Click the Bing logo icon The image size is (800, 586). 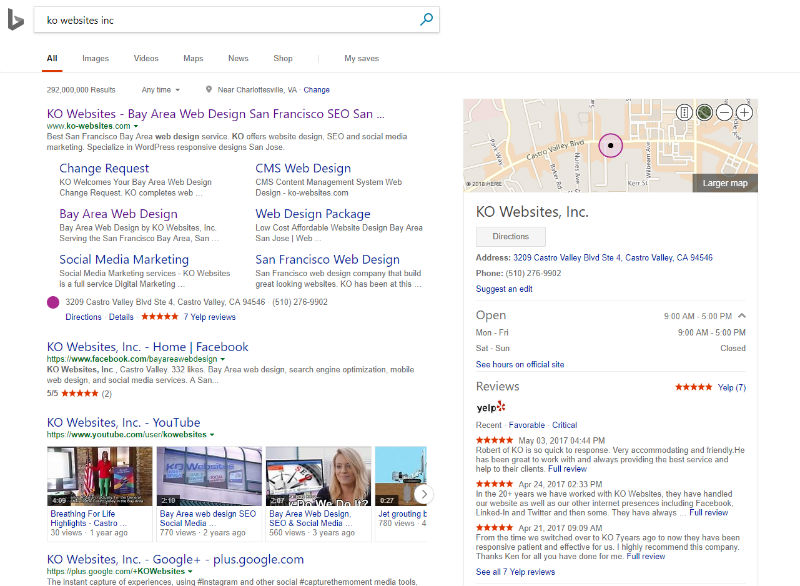coord(15,20)
